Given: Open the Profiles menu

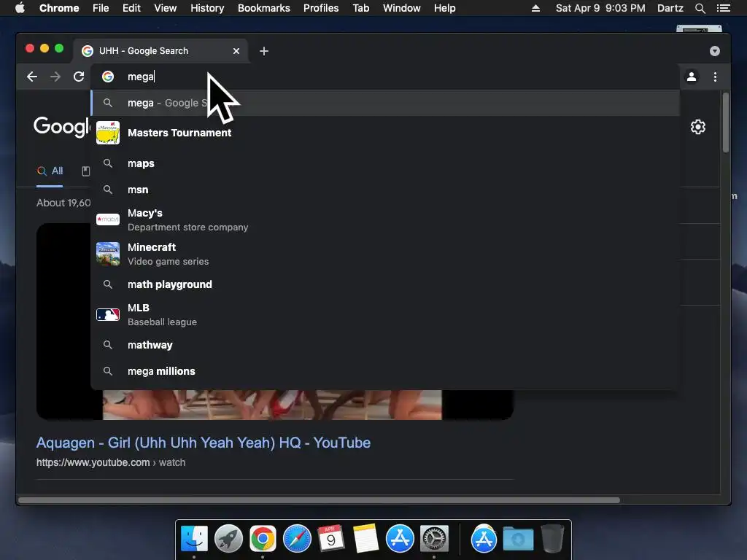Looking at the screenshot, I should tap(321, 8).
